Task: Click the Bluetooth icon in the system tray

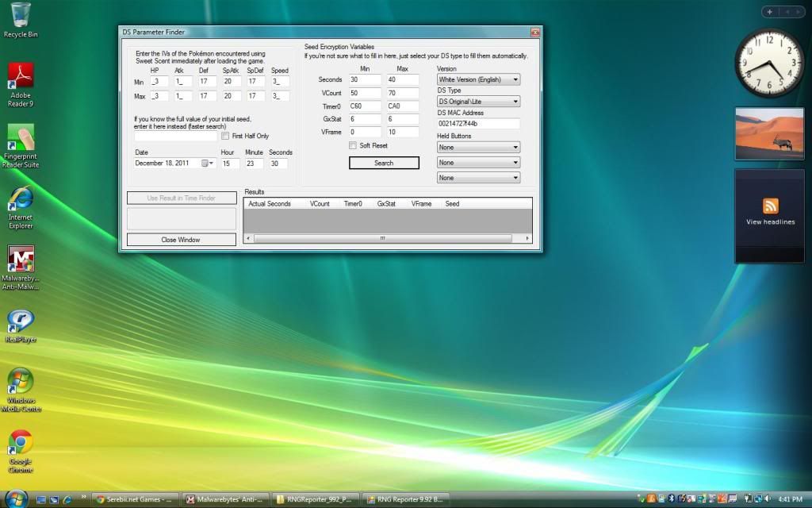Action: 671,499
